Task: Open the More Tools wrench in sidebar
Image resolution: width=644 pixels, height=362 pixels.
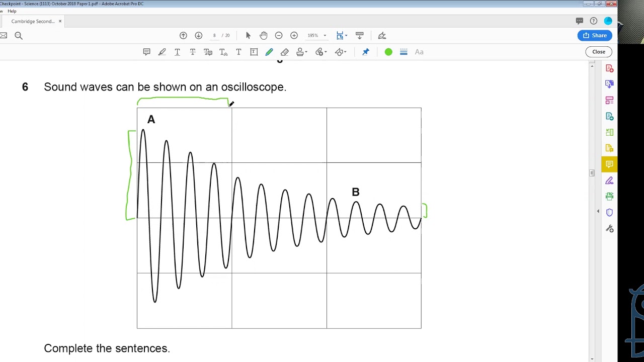Action: click(609, 229)
